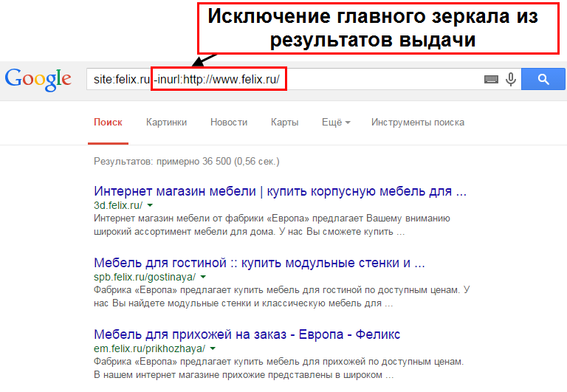The width and height of the screenshot is (567, 392).
Task: Expand arrow next to spb.felix.ru/gostinaya/
Action: (203, 277)
